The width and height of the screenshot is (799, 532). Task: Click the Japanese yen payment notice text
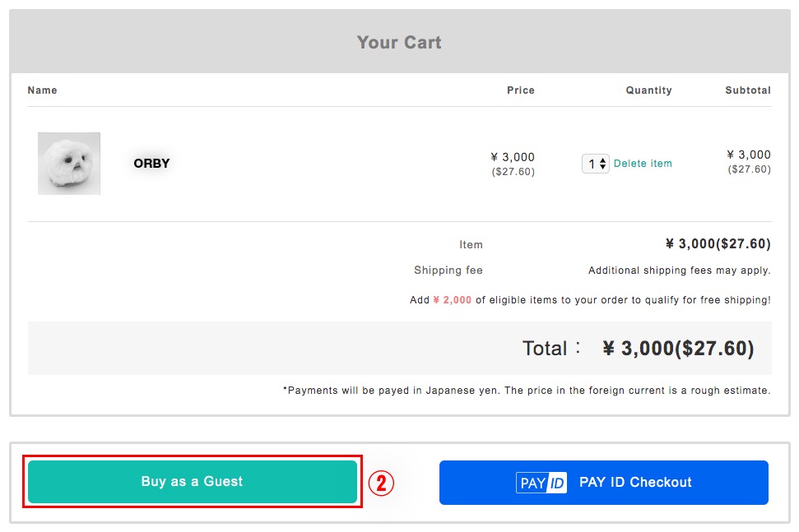pos(527,391)
